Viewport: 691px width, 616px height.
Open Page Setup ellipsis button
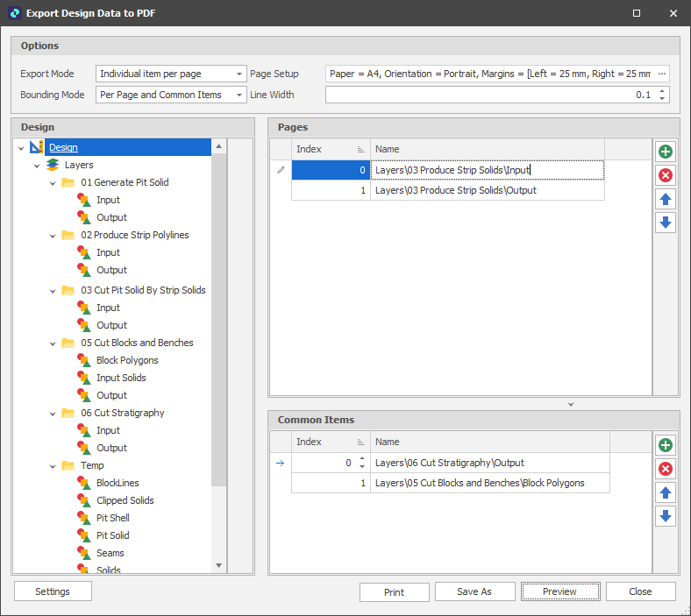(662, 74)
